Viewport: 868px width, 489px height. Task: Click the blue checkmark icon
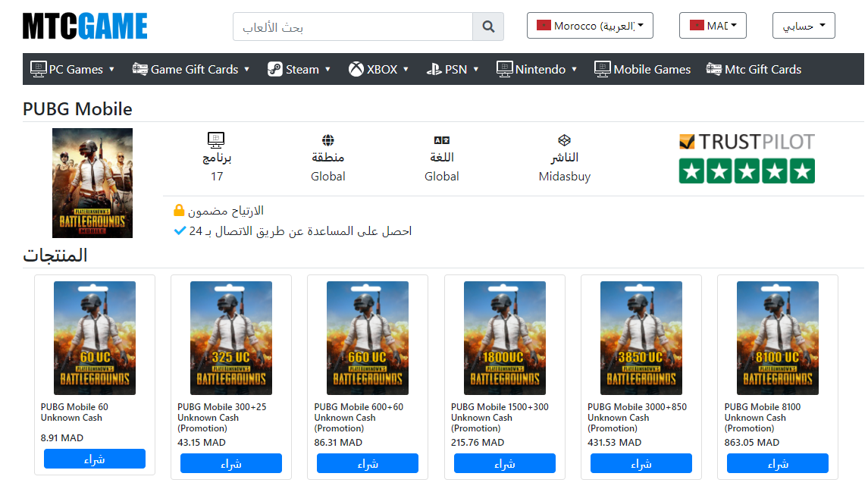180,230
